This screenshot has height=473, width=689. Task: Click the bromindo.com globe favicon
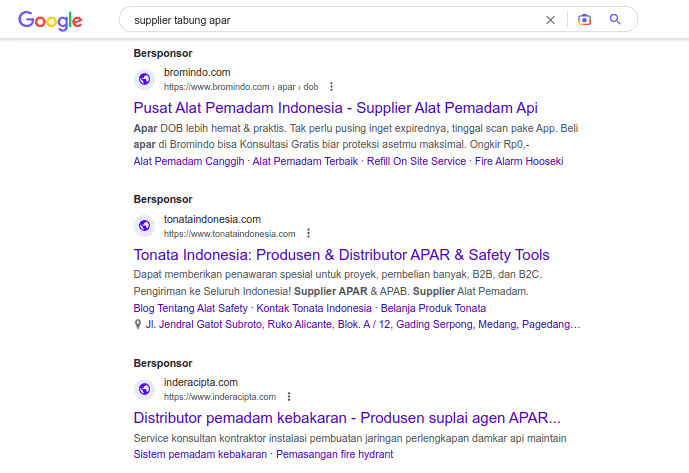click(x=144, y=79)
